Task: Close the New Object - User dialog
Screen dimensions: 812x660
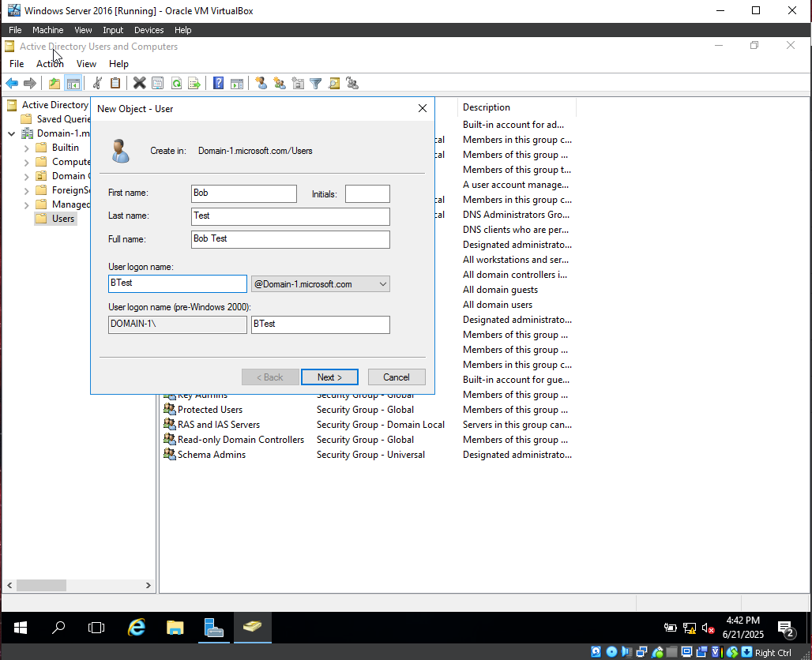Action: tap(423, 108)
